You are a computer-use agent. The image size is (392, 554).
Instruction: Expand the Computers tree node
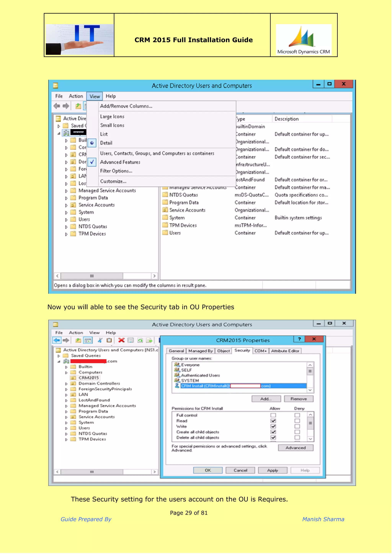coord(66,373)
